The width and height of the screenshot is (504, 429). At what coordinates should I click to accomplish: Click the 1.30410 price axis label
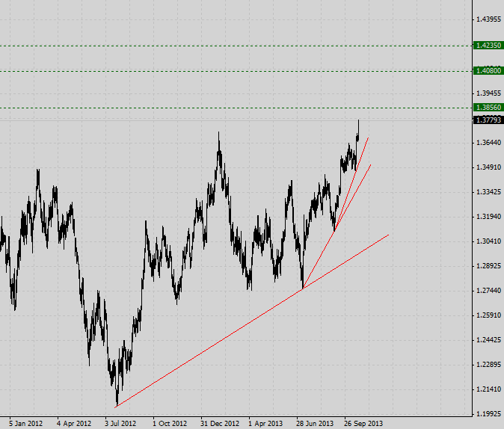[x=488, y=241]
